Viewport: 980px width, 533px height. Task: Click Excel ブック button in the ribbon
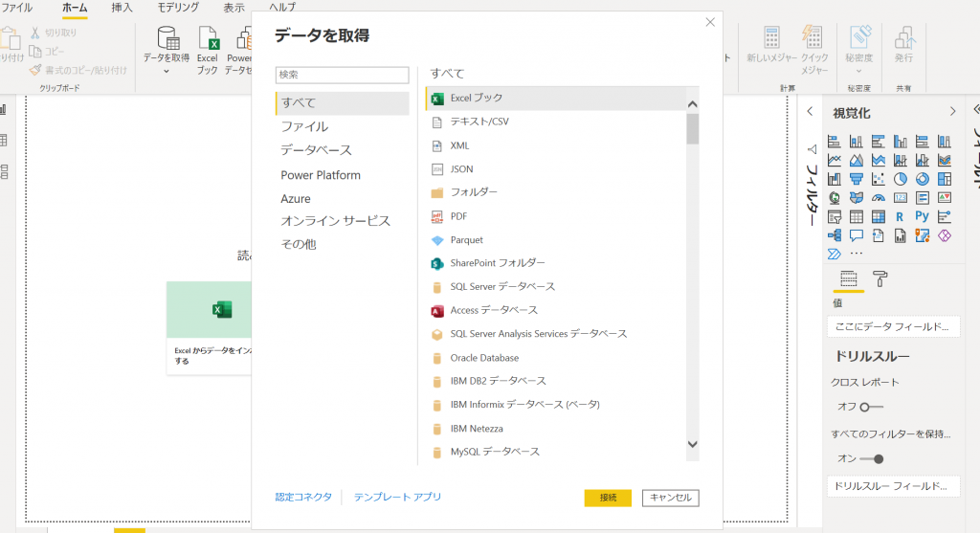[208, 52]
